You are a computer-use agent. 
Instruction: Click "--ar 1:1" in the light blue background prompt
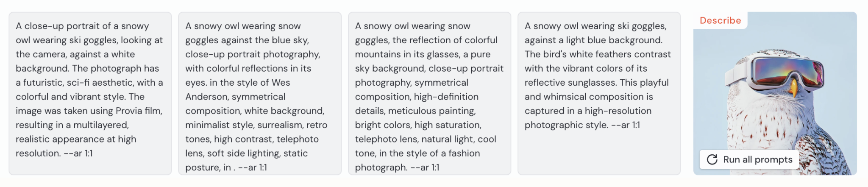626,125
